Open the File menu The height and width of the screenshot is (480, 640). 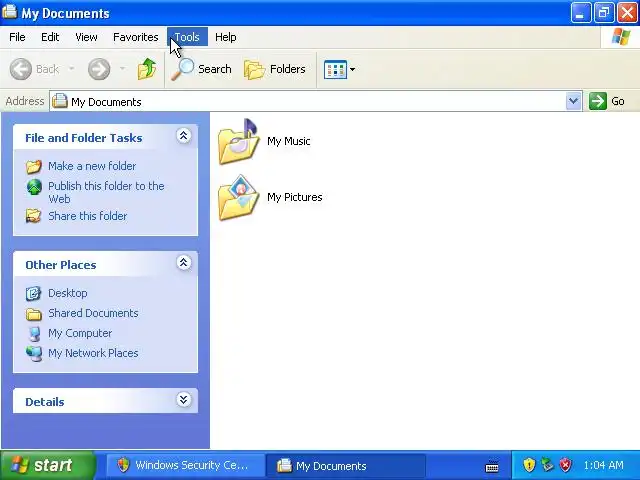(x=17, y=37)
